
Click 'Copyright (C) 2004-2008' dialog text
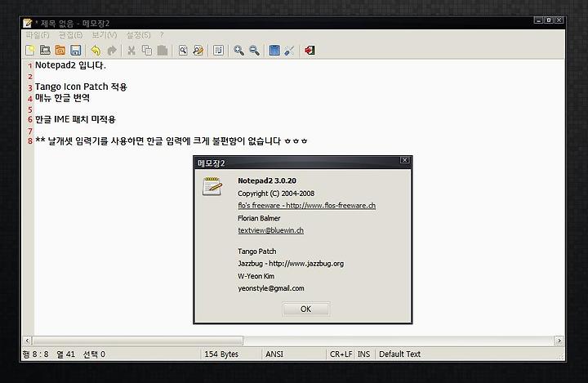(276, 194)
